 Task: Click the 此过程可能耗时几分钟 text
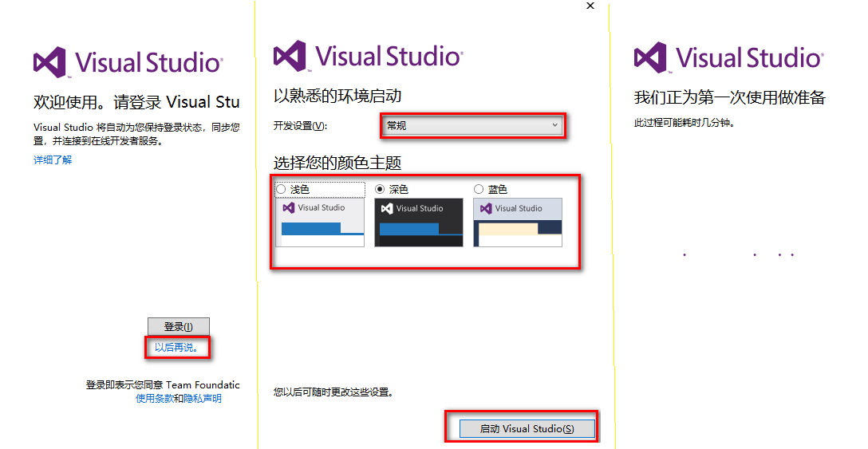click(685, 123)
